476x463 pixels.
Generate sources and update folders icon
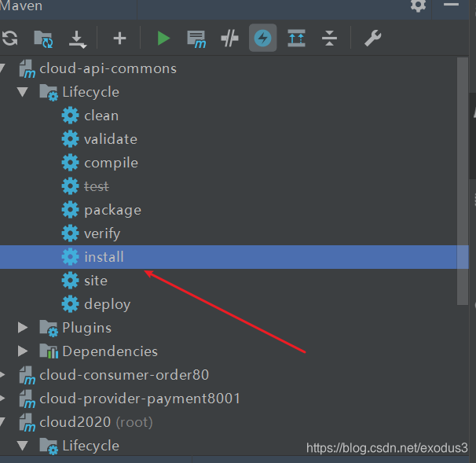(43, 39)
